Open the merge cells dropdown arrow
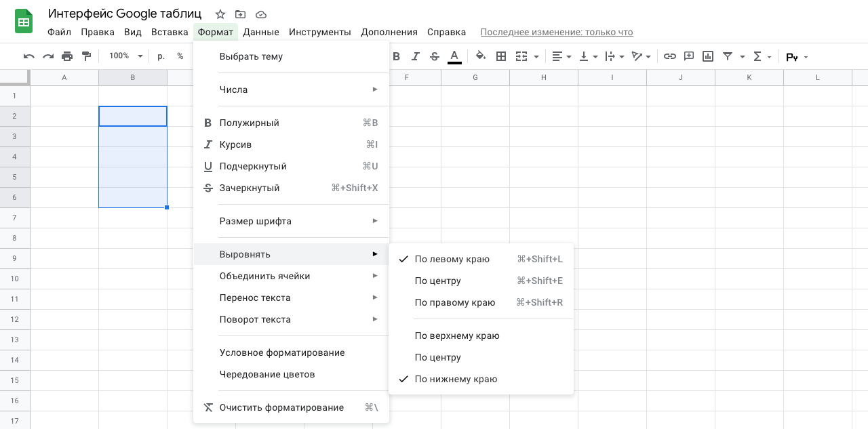Image resolution: width=868 pixels, height=429 pixels. [x=536, y=57]
